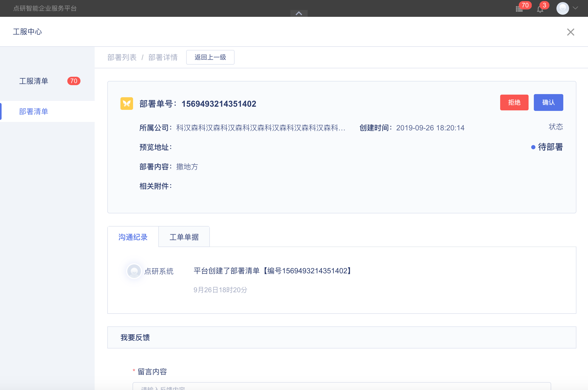Click the 留言内容 feedback input field
The width and height of the screenshot is (588, 390).
click(x=342, y=386)
